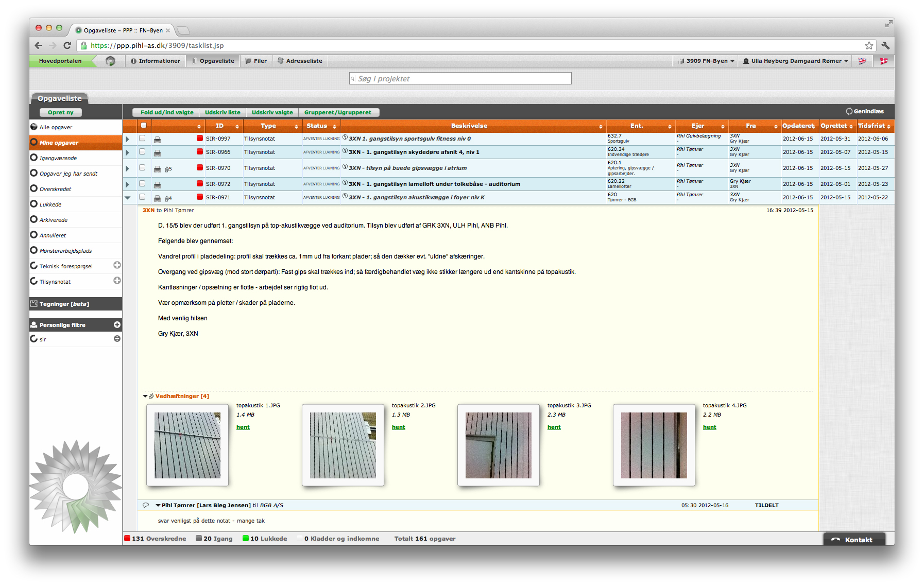
Task: Tick the checkbox for task SIR-0966
Action: tap(142, 152)
